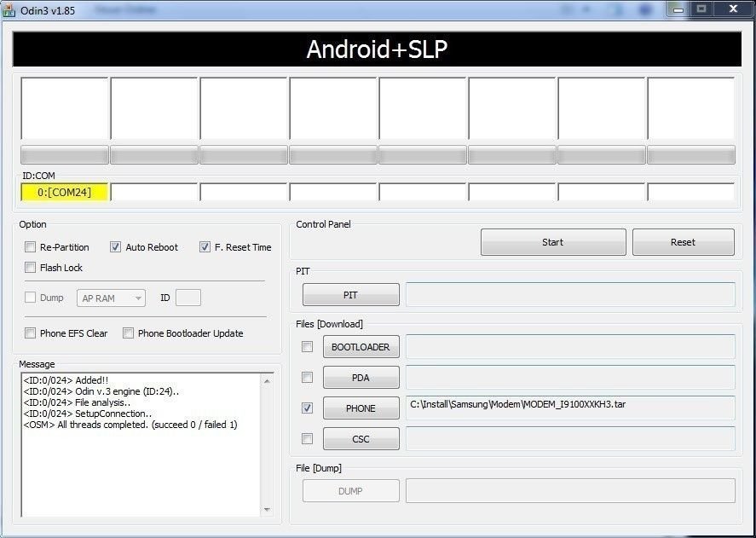Click the PIT file path field
Screen dimensions: 756x538
(x=570, y=295)
